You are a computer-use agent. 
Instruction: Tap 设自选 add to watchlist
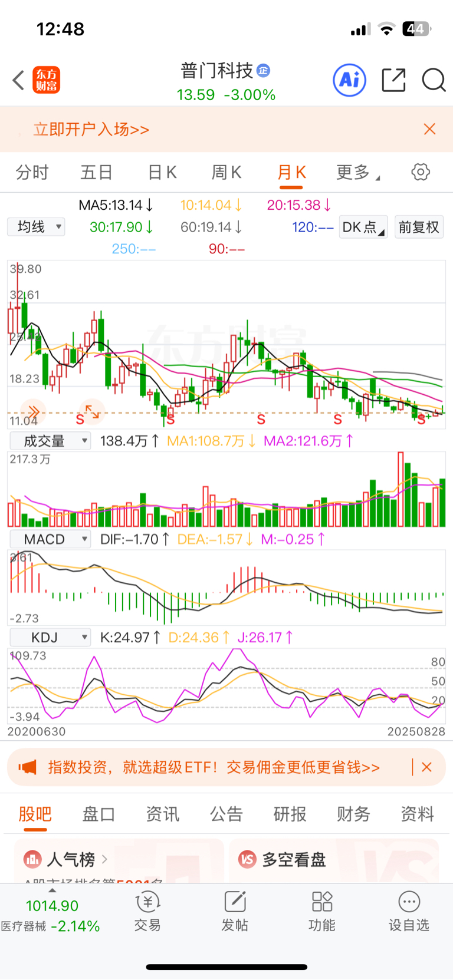409,911
